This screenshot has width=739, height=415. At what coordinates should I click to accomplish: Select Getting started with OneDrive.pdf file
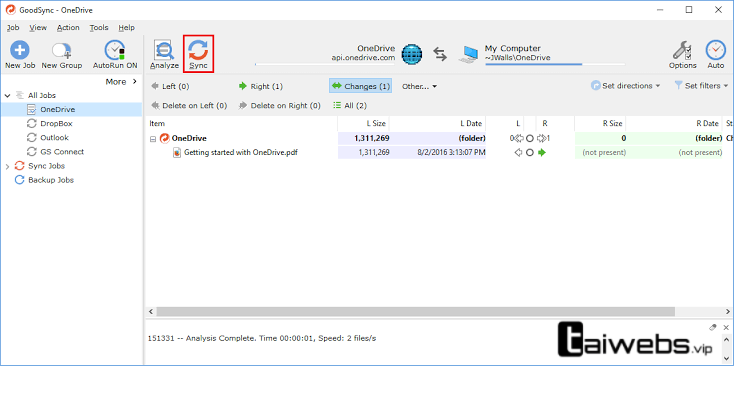(240, 152)
